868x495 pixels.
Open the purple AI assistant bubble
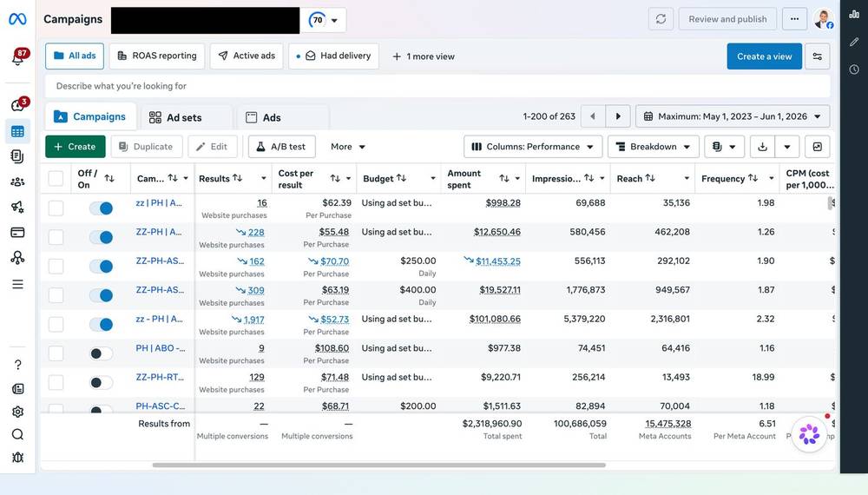(809, 434)
